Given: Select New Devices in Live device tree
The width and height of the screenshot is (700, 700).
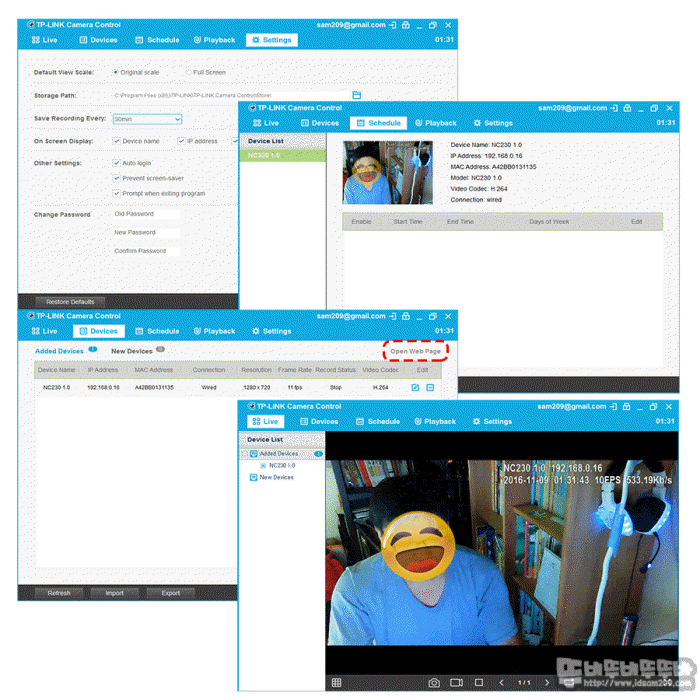Looking at the screenshot, I should tap(276, 477).
